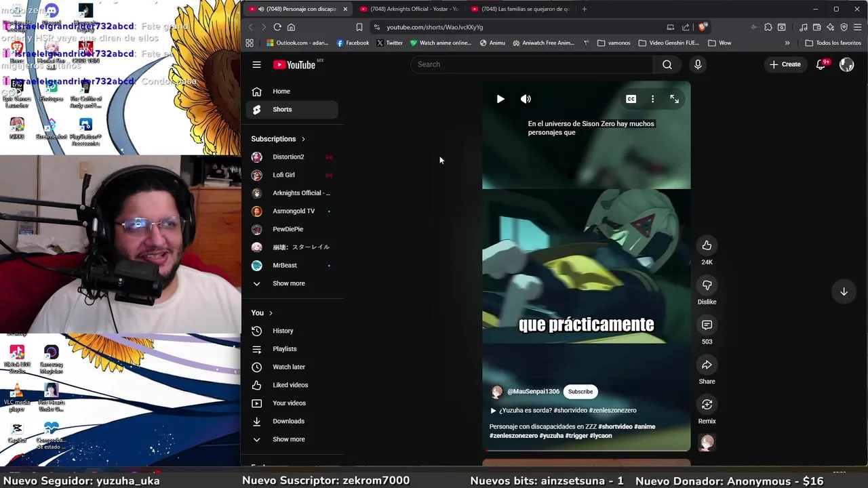The width and height of the screenshot is (868, 488).
Task: Open Downloads in the sidebar
Action: 293,422
